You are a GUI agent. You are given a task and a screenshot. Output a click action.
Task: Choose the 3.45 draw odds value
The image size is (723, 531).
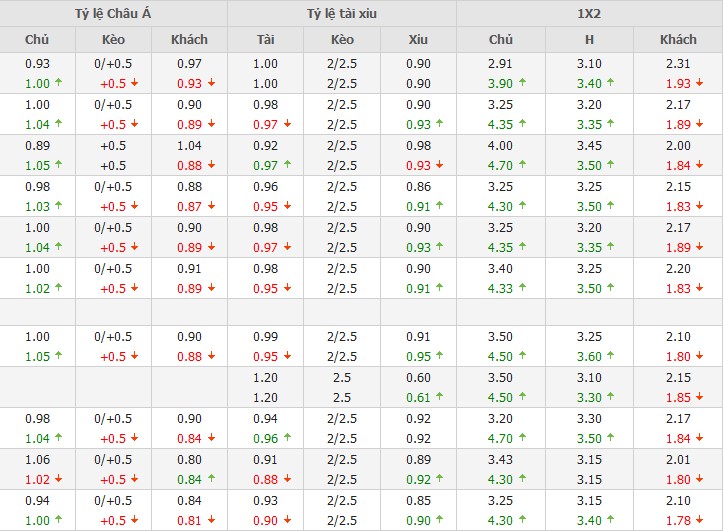589,146
